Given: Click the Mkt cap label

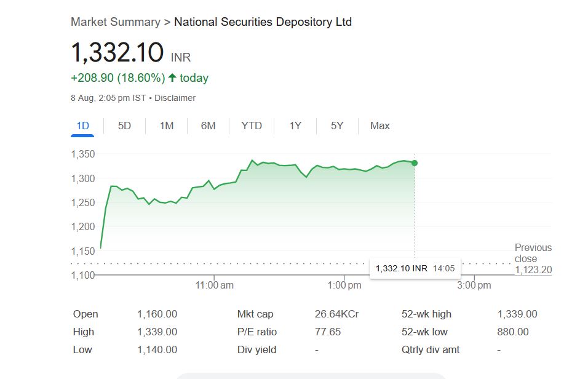Looking at the screenshot, I should click(x=255, y=314).
